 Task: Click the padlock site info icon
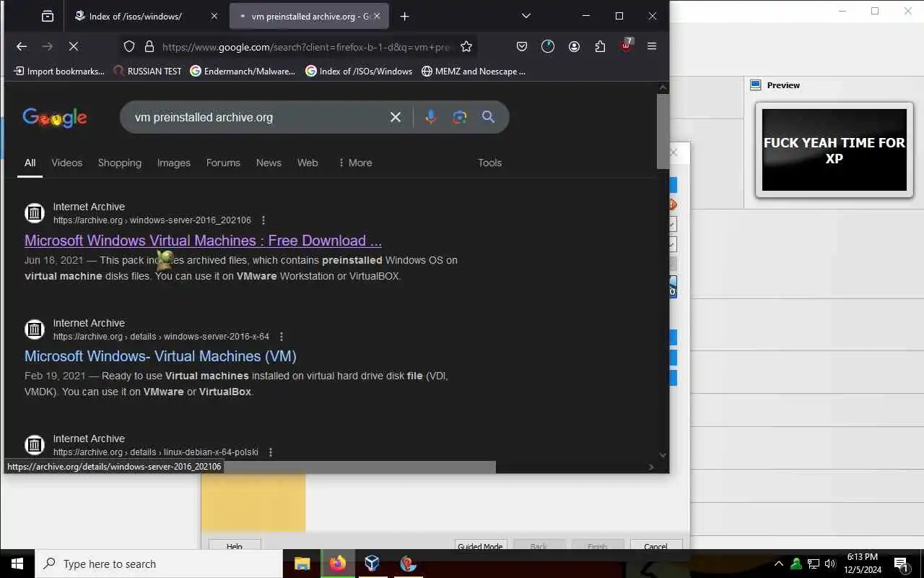coord(149,46)
